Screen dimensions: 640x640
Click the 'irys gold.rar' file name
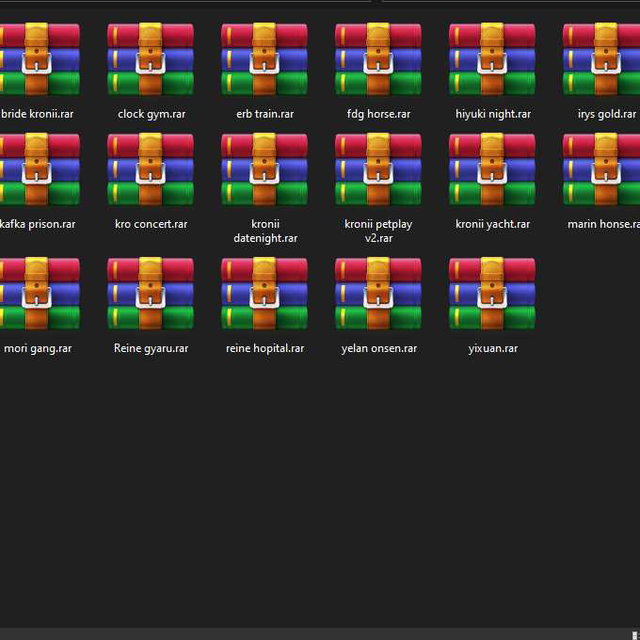(x=607, y=114)
